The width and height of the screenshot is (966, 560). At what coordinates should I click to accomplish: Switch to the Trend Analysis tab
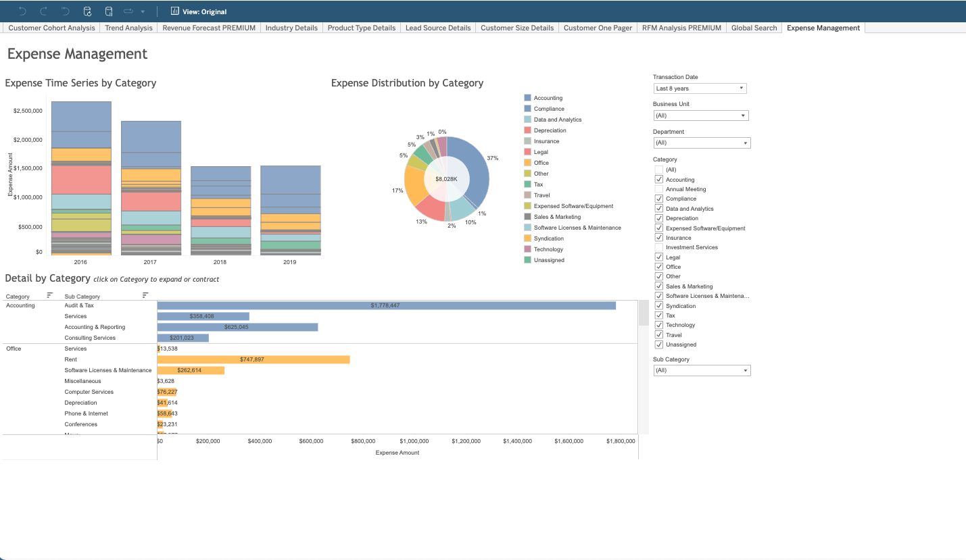pyautogui.click(x=128, y=28)
